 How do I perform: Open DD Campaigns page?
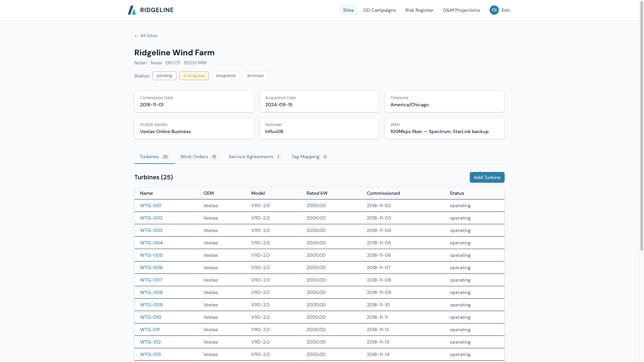coord(379,10)
